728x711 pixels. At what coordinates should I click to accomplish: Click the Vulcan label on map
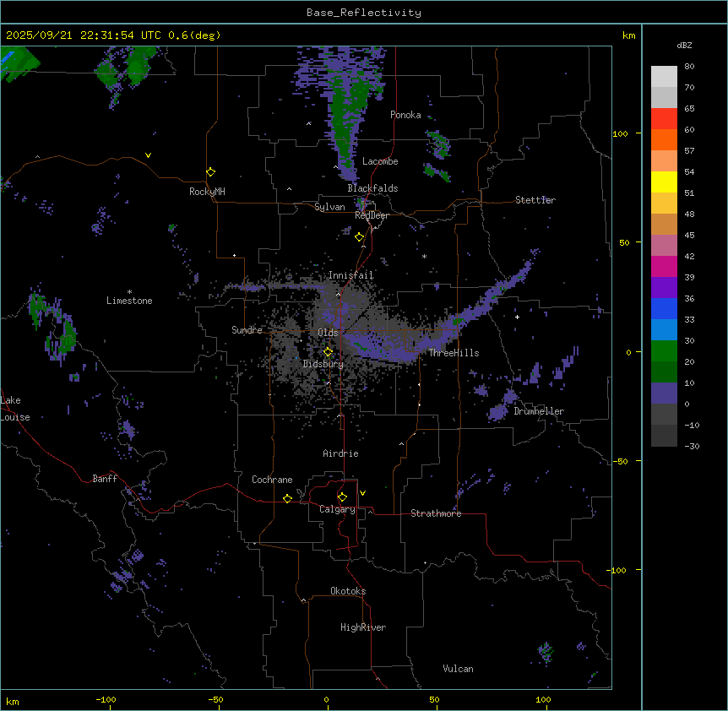pyautogui.click(x=458, y=669)
